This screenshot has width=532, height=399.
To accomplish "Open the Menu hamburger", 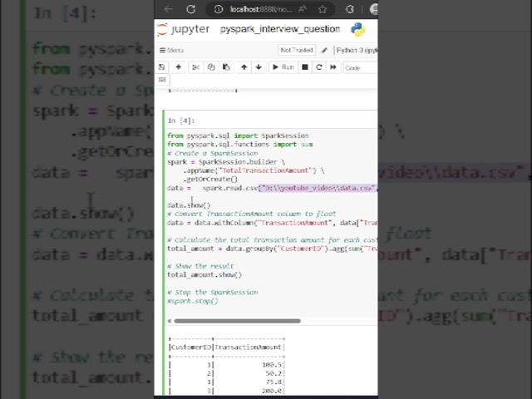I will (171, 50).
